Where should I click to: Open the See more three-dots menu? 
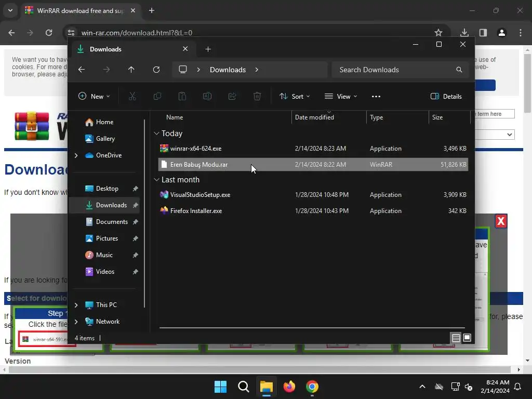click(376, 96)
